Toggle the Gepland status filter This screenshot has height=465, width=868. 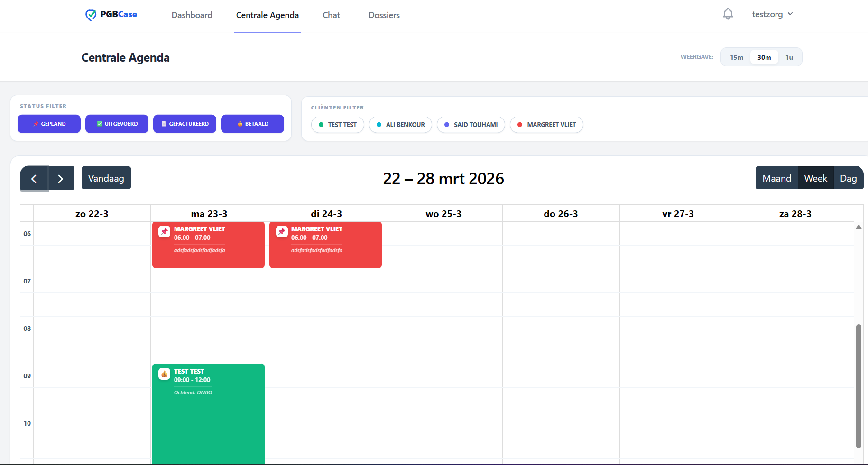(49, 124)
